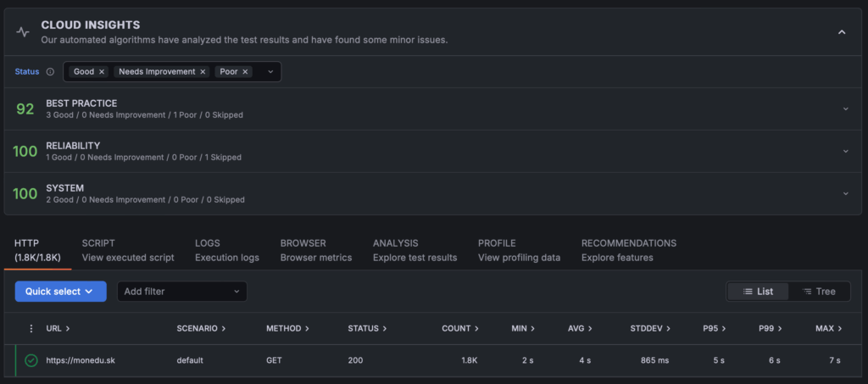Sort by the Min column
This screenshot has height=384, width=868.
coord(523,329)
